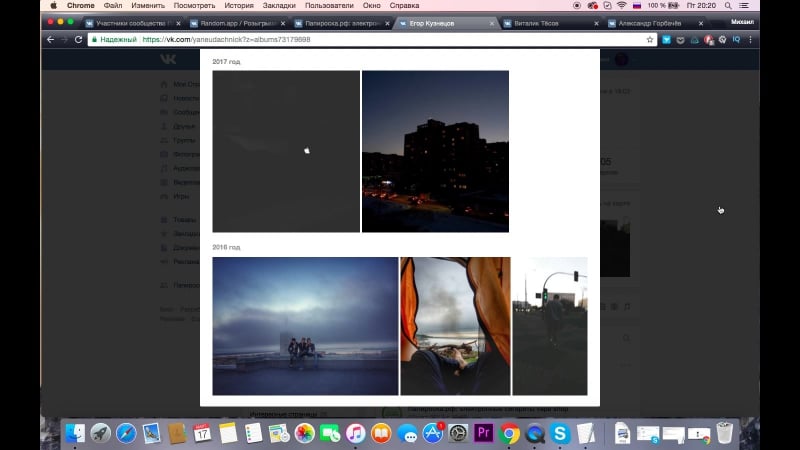Open the Trash in the dock

click(x=724, y=433)
